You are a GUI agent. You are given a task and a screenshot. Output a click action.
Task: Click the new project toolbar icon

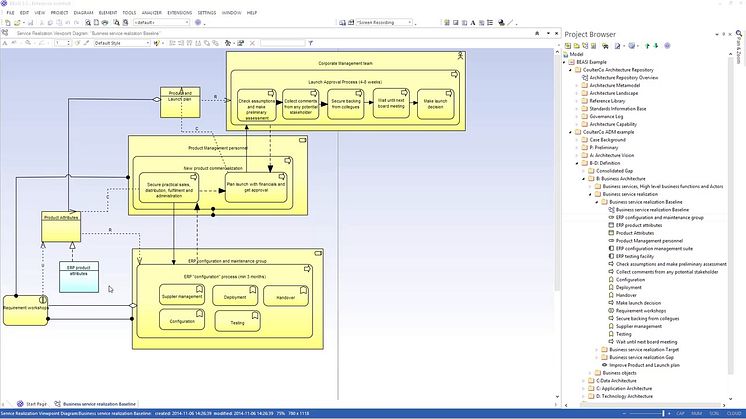[8, 22]
